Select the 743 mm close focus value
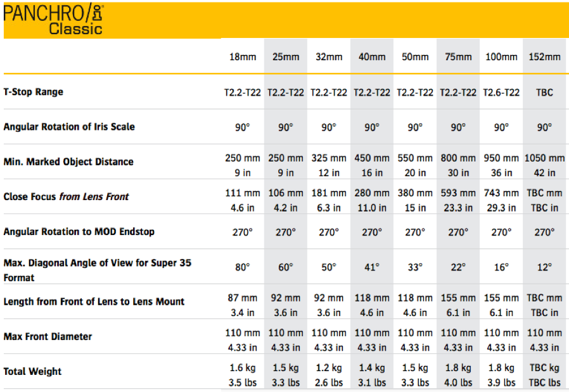 pyautogui.click(x=501, y=193)
